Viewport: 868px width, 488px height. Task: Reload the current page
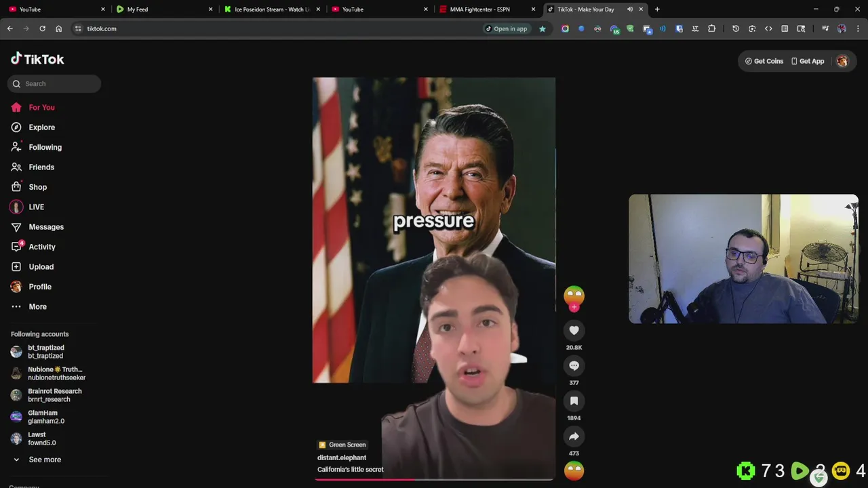[42, 28]
